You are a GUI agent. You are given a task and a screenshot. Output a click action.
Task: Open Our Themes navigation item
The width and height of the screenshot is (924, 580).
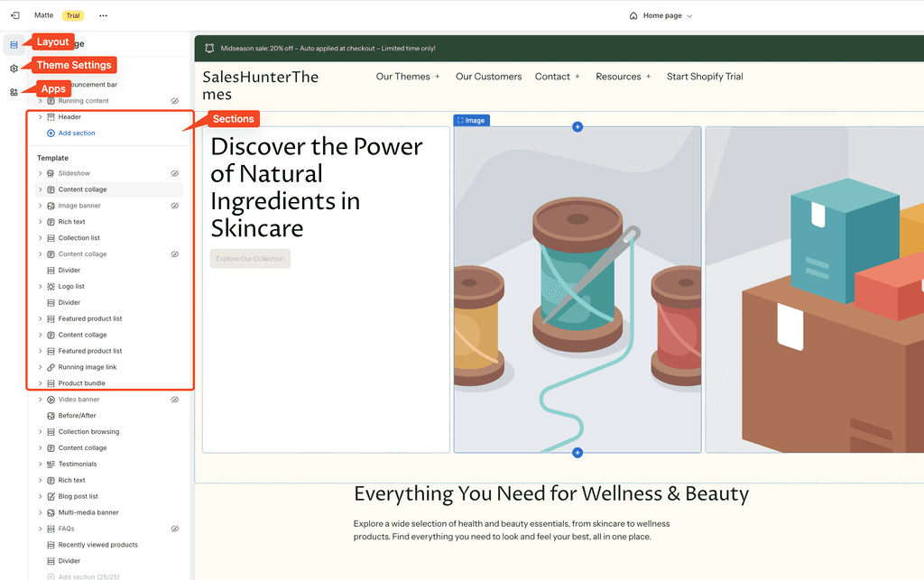[x=403, y=77]
